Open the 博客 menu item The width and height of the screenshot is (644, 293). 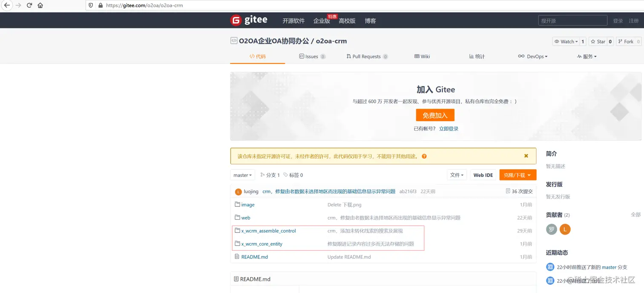coord(370,20)
